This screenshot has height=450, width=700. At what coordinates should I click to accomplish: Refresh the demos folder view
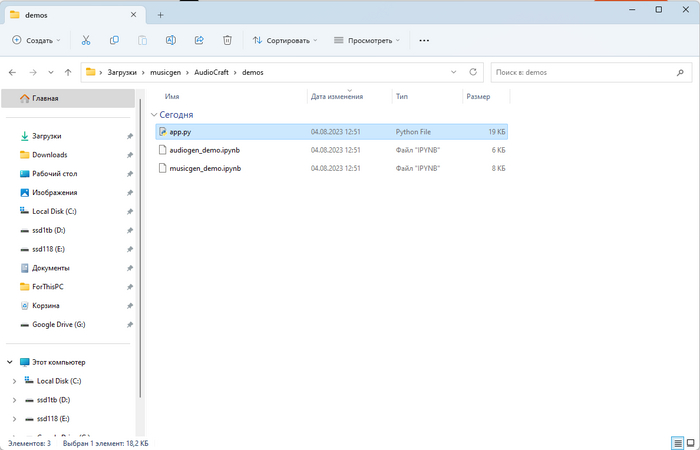[x=472, y=72]
